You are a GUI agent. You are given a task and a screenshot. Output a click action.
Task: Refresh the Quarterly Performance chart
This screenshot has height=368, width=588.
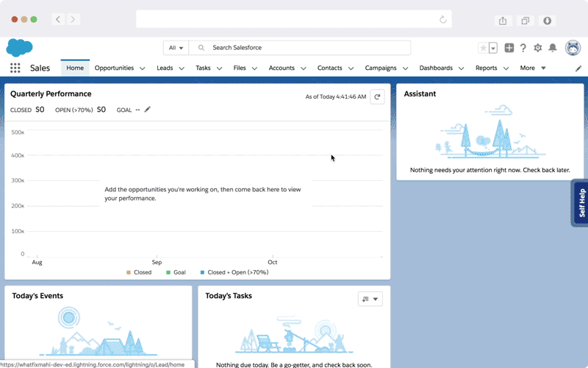tap(377, 97)
